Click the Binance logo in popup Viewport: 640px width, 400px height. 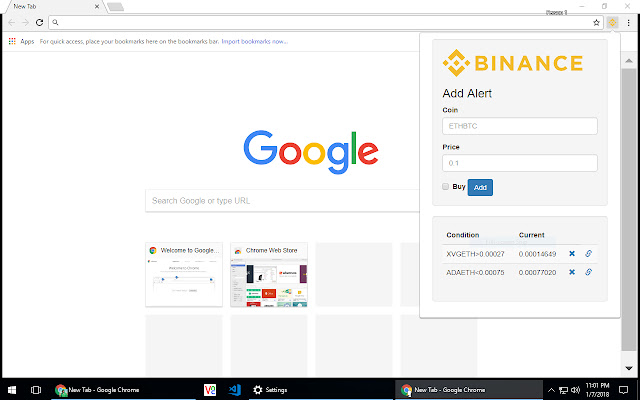point(513,63)
